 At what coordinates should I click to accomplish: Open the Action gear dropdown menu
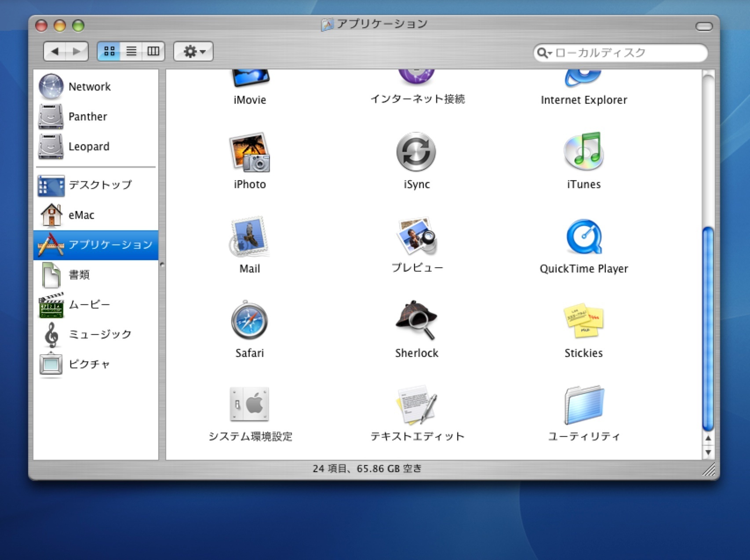(x=193, y=51)
